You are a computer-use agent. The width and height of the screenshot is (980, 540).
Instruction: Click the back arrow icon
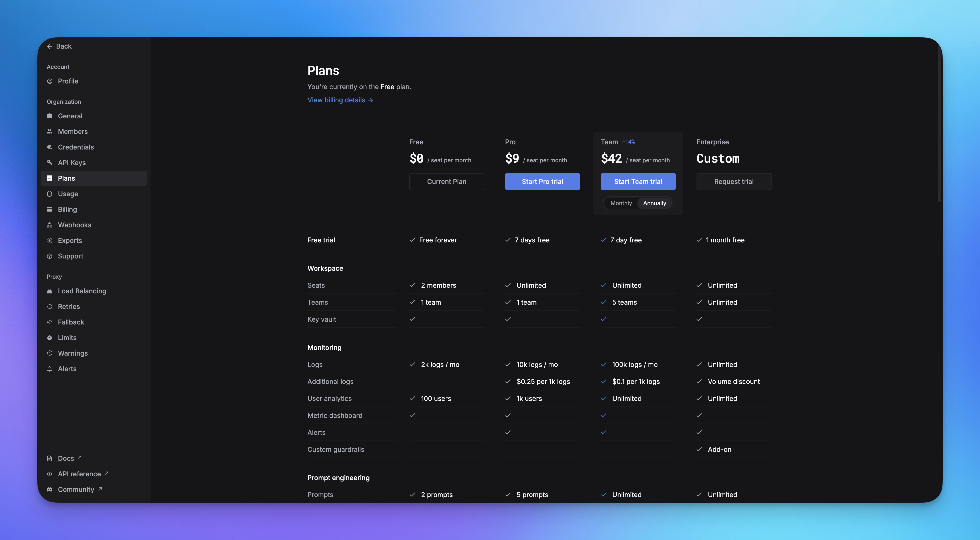(50, 46)
